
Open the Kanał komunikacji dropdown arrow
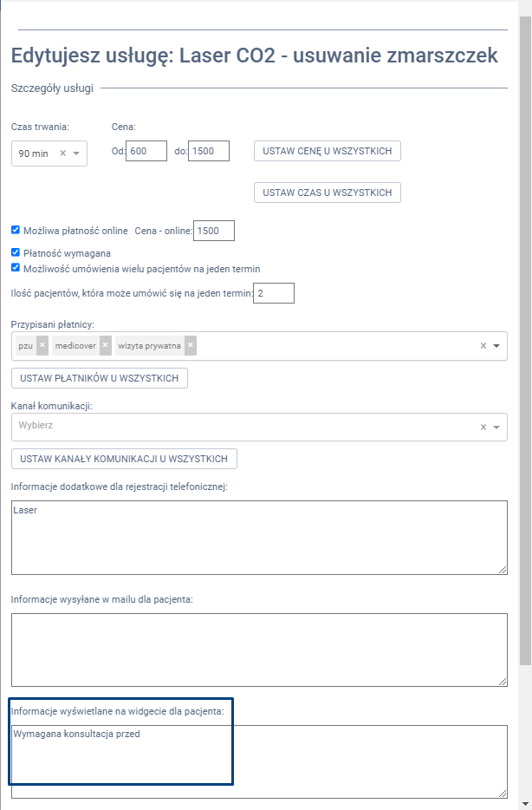496,427
